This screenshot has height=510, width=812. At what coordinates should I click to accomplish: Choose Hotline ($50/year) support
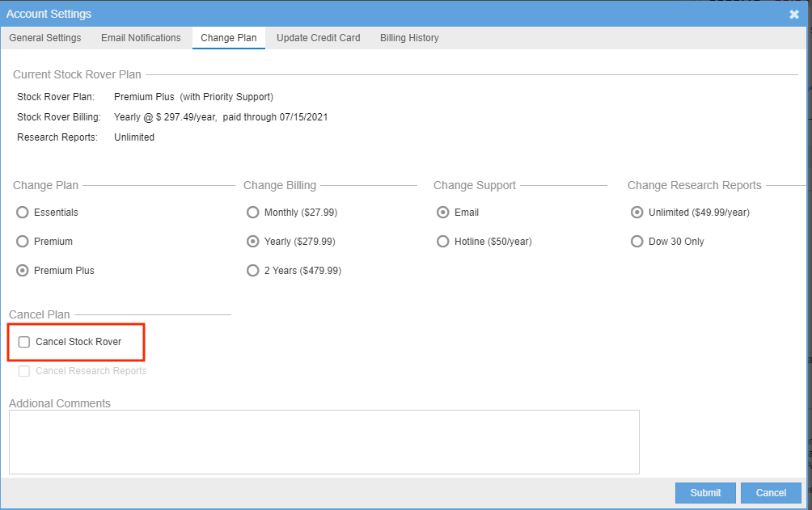[442, 242]
